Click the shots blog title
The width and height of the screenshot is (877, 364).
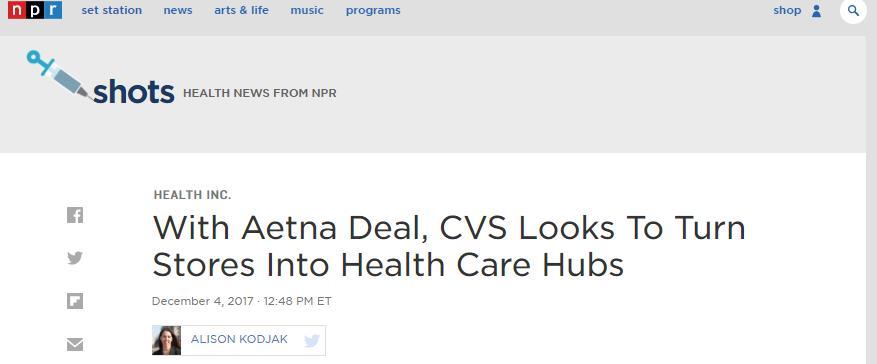(134, 91)
